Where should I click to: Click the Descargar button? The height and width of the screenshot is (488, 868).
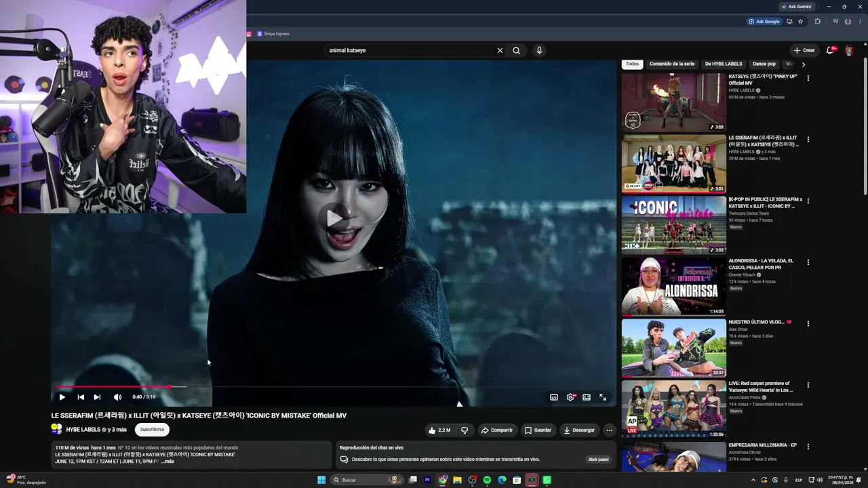click(x=579, y=430)
